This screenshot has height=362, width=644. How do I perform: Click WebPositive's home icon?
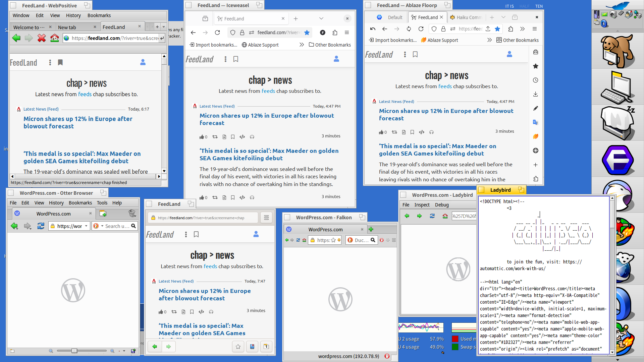pyautogui.click(x=54, y=38)
